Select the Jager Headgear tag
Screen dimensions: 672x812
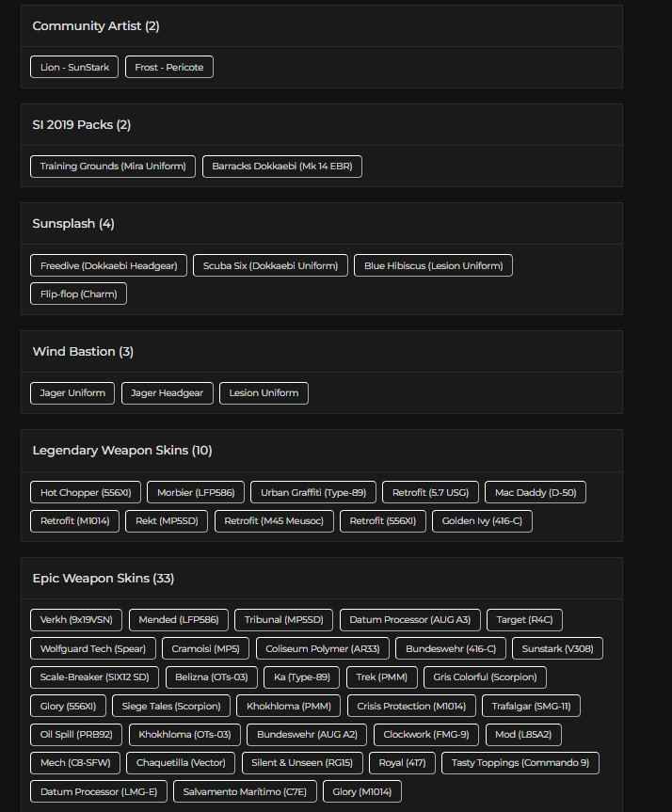point(168,392)
